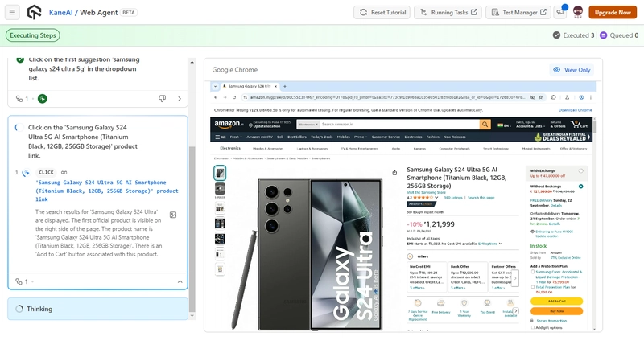Click the green agent badge icon in first step
This screenshot has height=361, width=644.
pyautogui.click(x=43, y=98)
